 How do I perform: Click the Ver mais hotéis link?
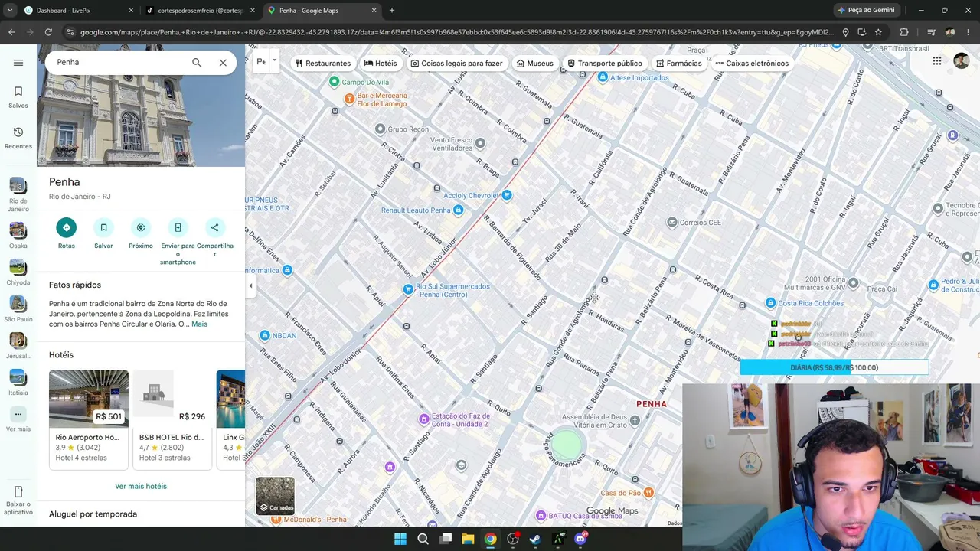point(141,487)
